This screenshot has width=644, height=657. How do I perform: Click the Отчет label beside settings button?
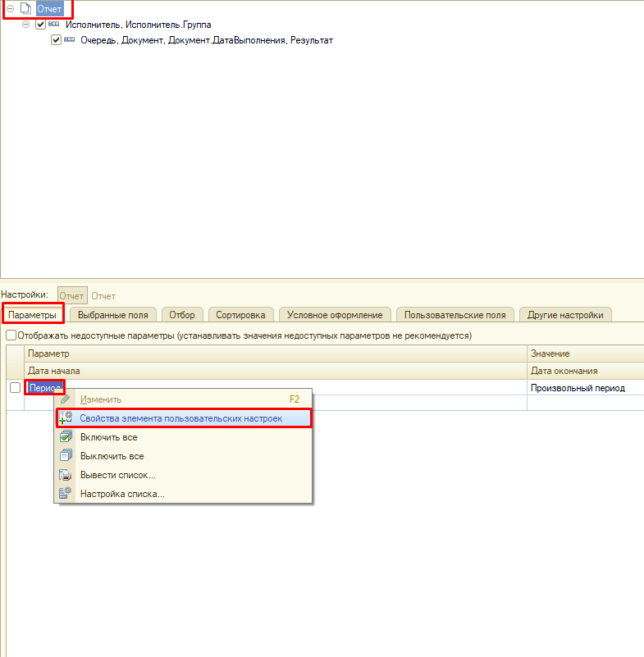[103, 296]
